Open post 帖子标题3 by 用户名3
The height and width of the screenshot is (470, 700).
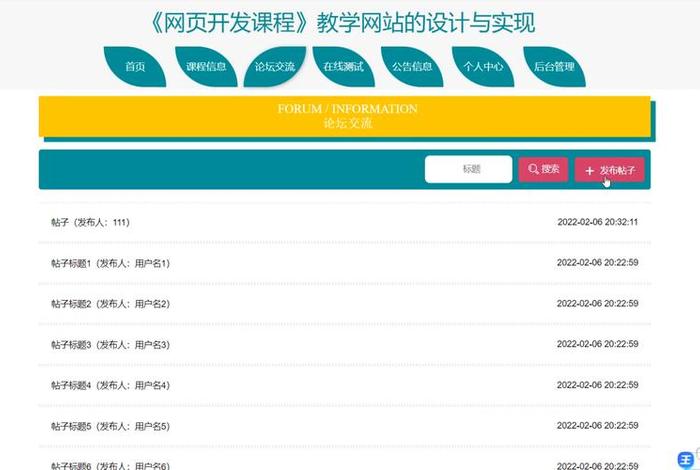(x=110, y=345)
